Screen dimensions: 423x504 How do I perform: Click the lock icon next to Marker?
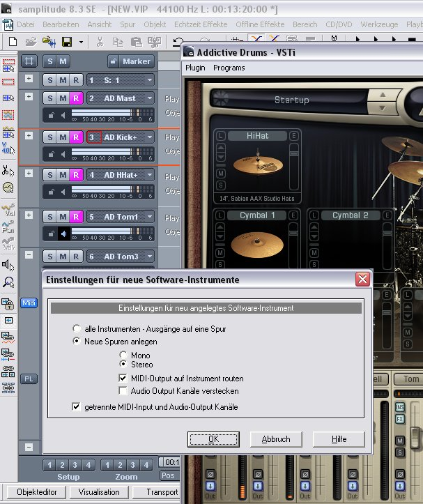click(113, 61)
